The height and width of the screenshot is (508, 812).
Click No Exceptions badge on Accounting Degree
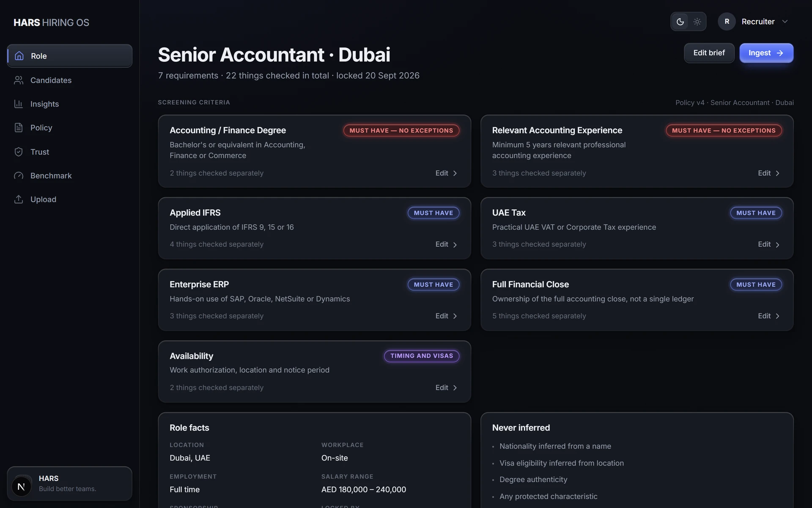pyautogui.click(x=401, y=130)
